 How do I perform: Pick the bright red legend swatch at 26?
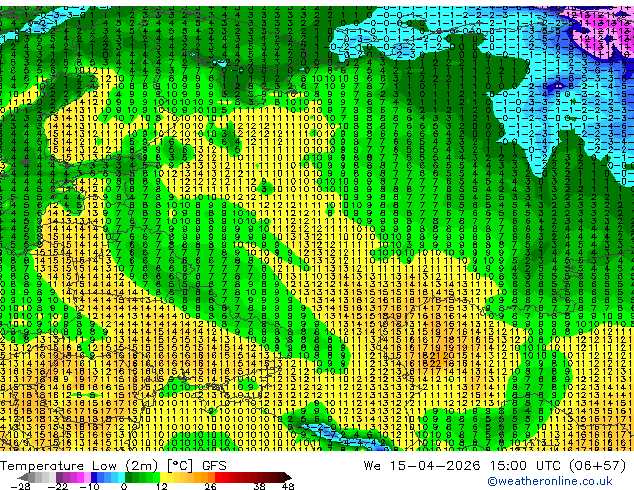coord(218,477)
